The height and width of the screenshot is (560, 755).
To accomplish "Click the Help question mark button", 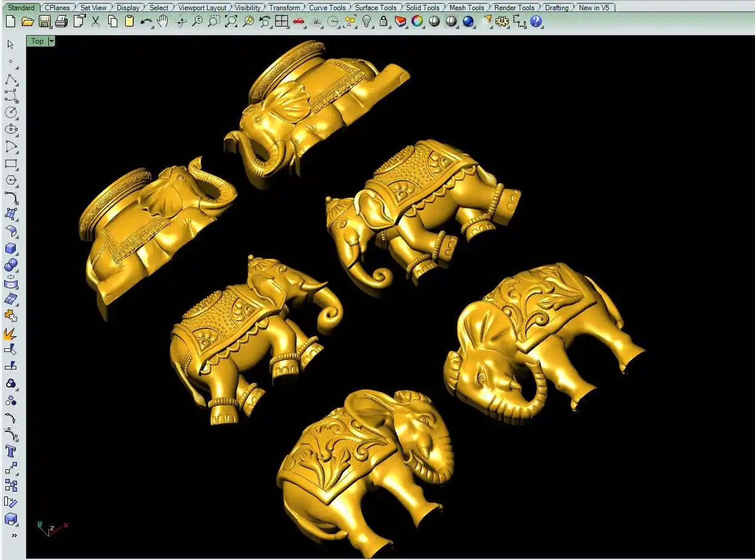I will 536,22.
